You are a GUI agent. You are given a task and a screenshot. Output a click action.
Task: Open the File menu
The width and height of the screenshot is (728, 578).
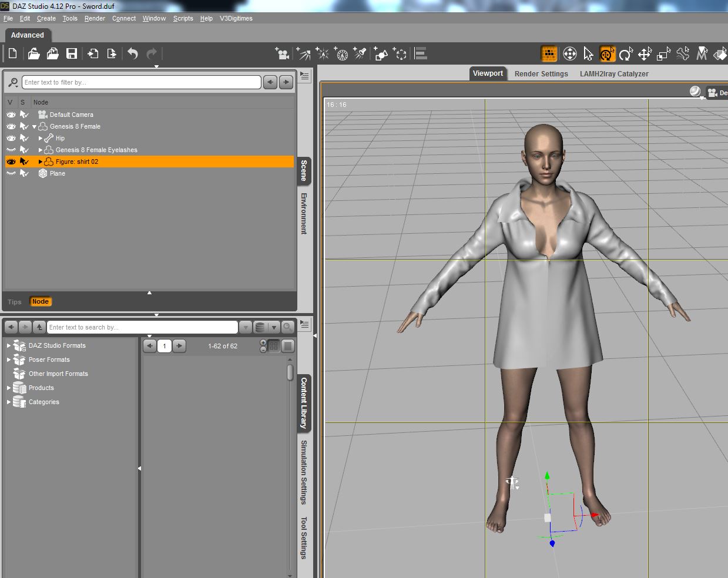[x=8, y=18]
